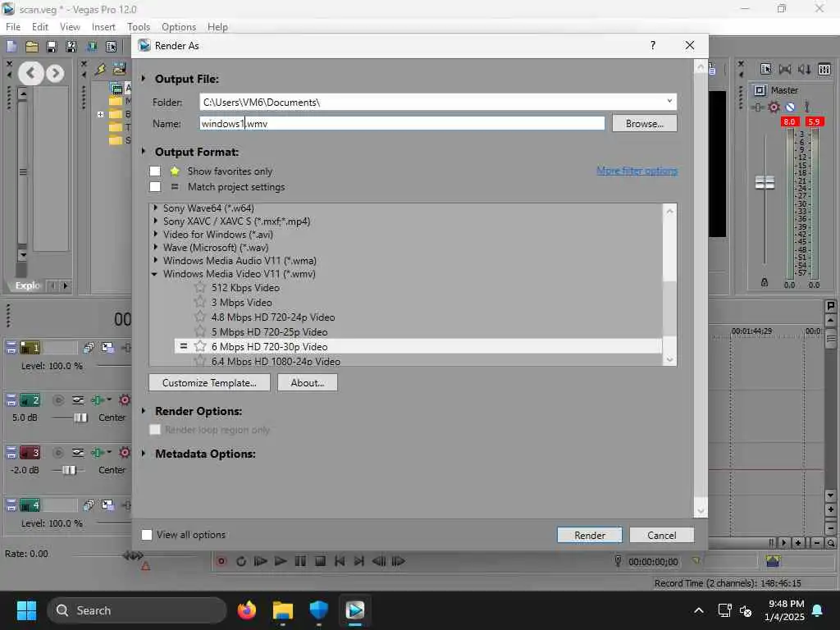Click the Downmix Output icon in mixer
Viewport: 840px width, 630px height.
click(785, 69)
